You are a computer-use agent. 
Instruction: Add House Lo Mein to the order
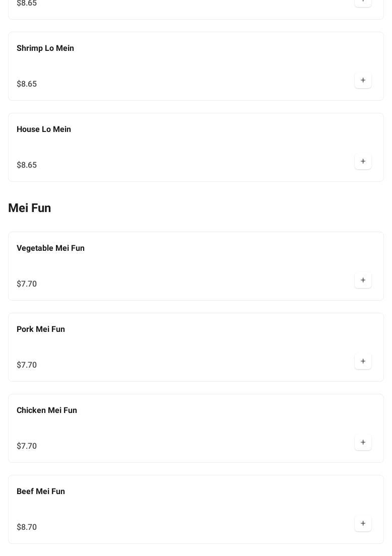tap(363, 162)
